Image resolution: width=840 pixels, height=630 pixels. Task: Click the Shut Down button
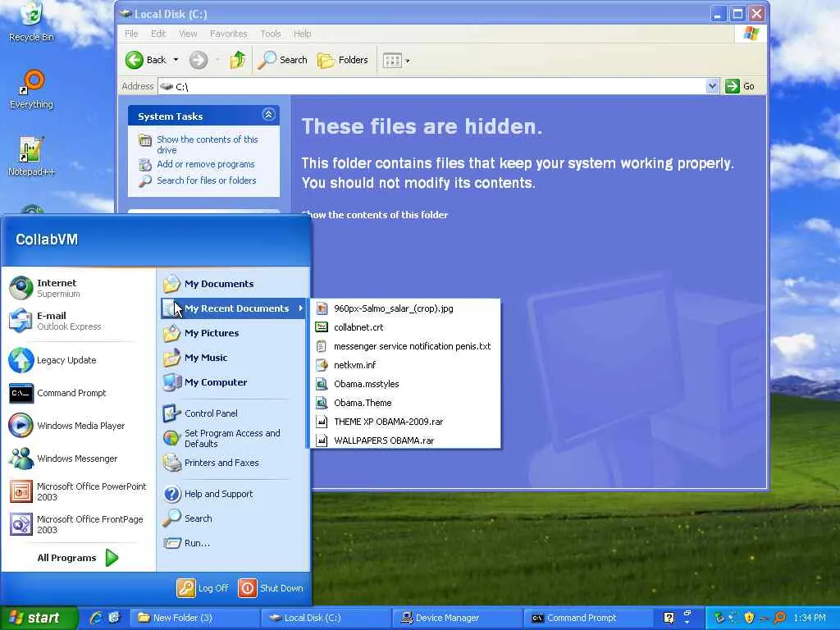[x=271, y=588]
